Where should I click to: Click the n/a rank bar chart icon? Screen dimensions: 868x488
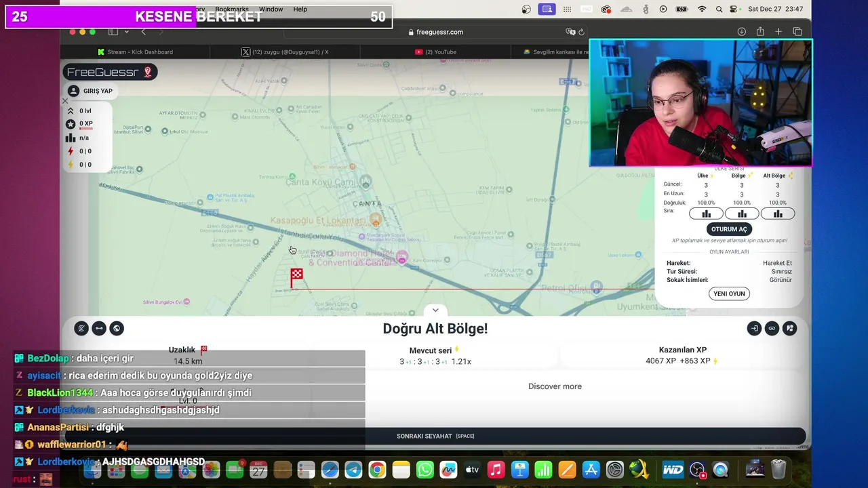[x=71, y=138]
